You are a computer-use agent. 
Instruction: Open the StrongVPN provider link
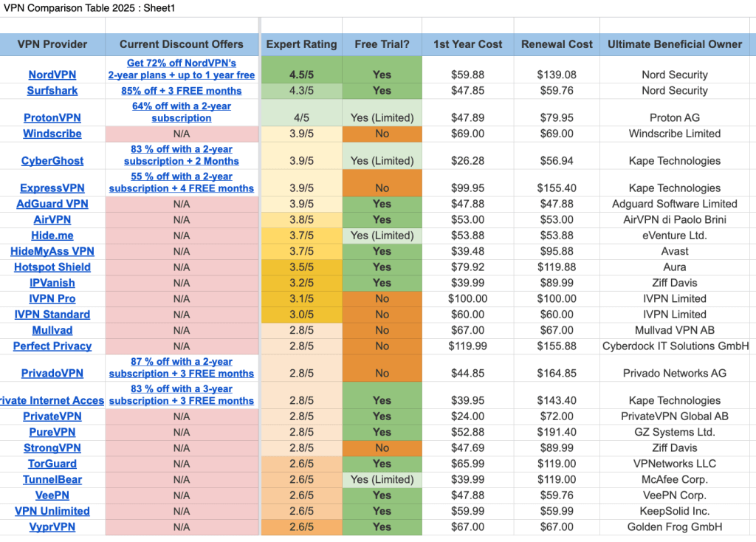(x=52, y=448)
